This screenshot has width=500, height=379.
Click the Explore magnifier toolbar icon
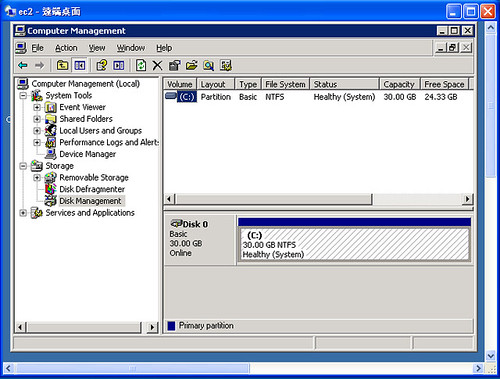coord(209,65)
